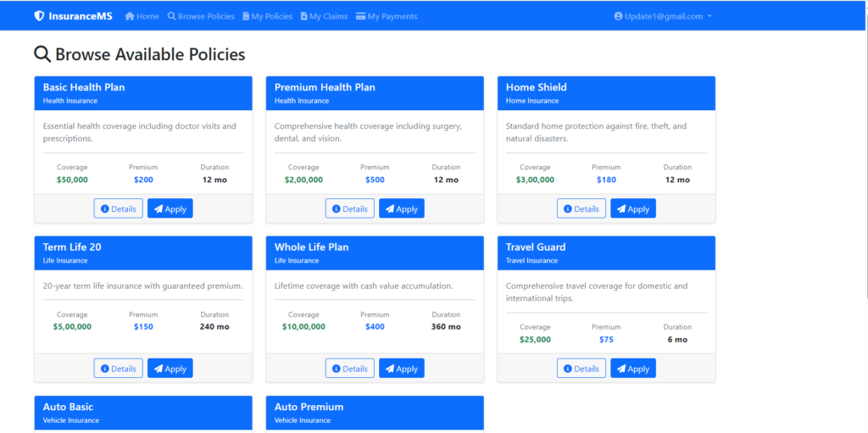View Details for Basic Health Plan
This screenshot has height=433, width=868.
119,208
